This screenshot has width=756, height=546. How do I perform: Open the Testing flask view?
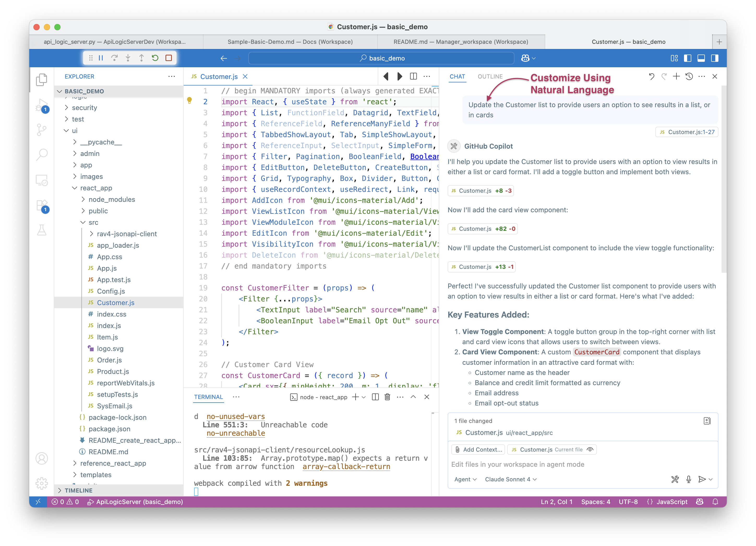click(x=42, y=230)
